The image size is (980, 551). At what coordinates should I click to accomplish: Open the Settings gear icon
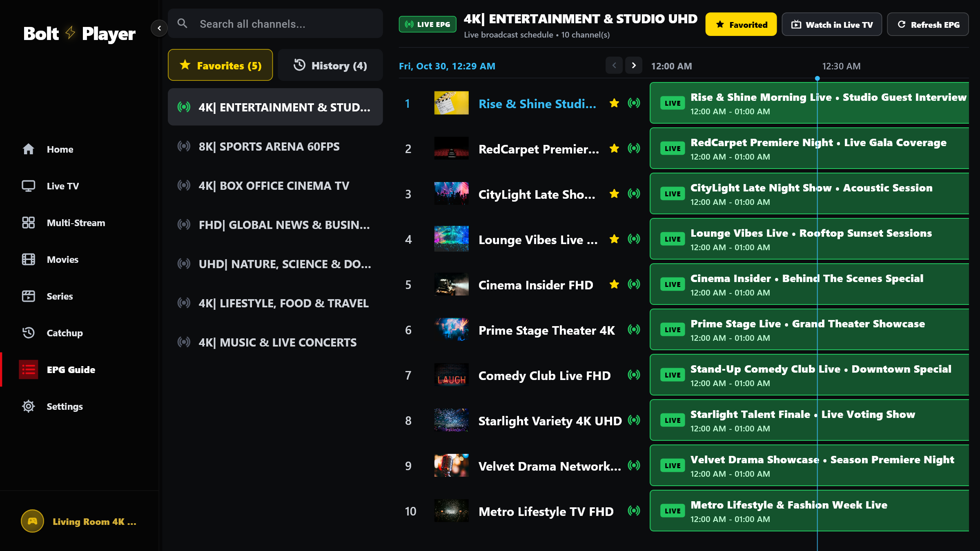pos(28,406)
